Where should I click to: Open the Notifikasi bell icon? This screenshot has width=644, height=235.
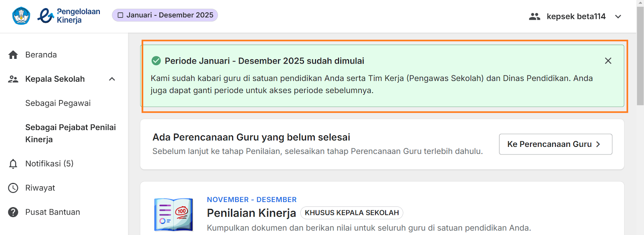pyautogui.click(x=13, y=164)
